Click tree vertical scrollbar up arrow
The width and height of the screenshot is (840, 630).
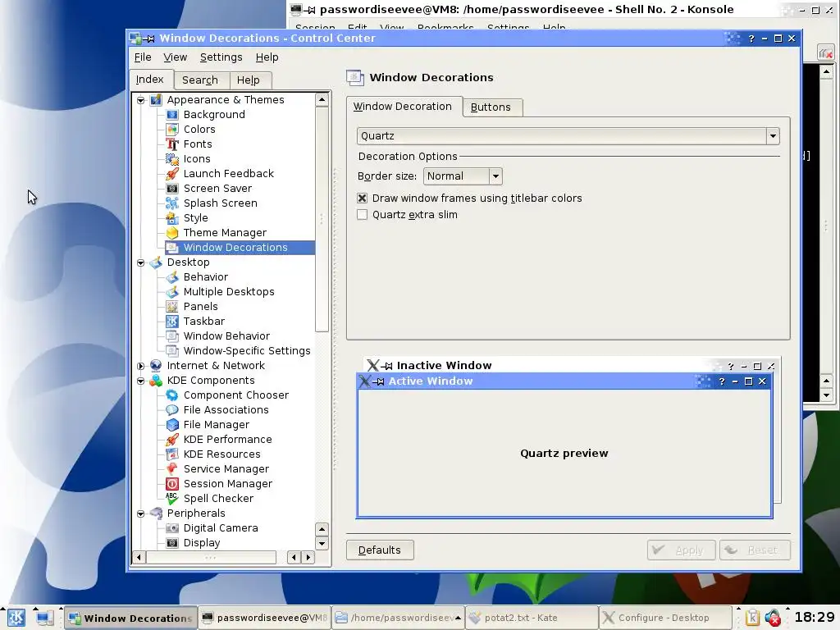tap(322, 99)
